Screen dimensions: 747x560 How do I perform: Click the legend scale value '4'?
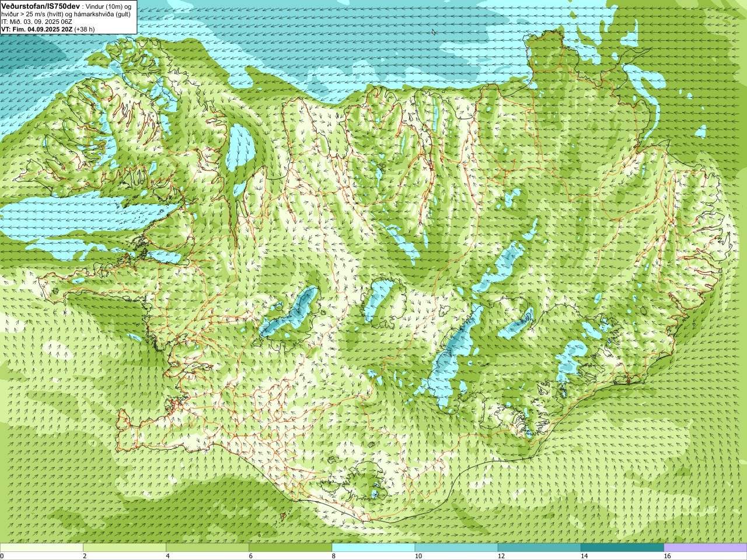167,556
